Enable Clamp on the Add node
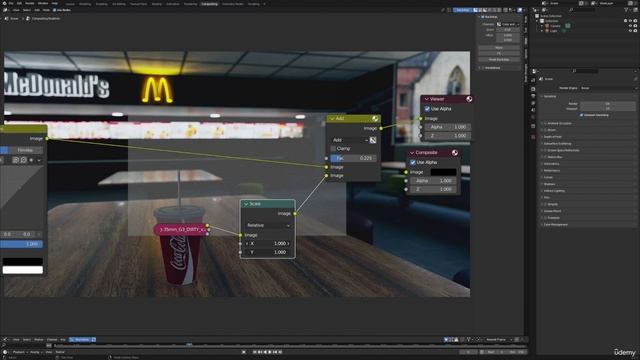Viewport: 640px width, 360px height. (x=333, y=149)
